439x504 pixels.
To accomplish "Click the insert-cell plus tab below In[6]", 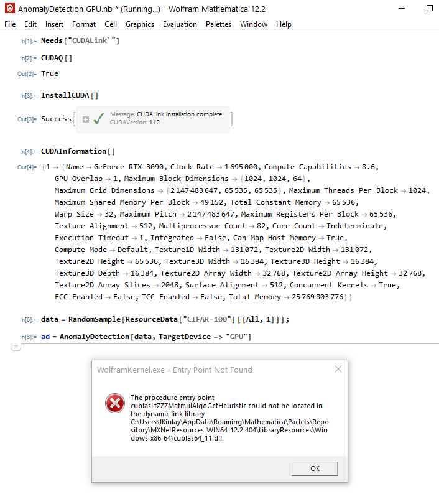I will [16, 347].
